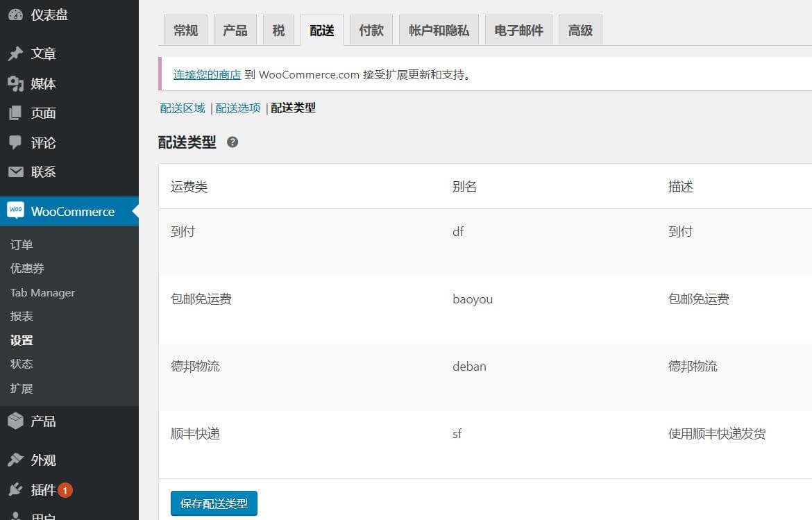Open the 仪表盘 dashboard icon

(x=15, y=14)
